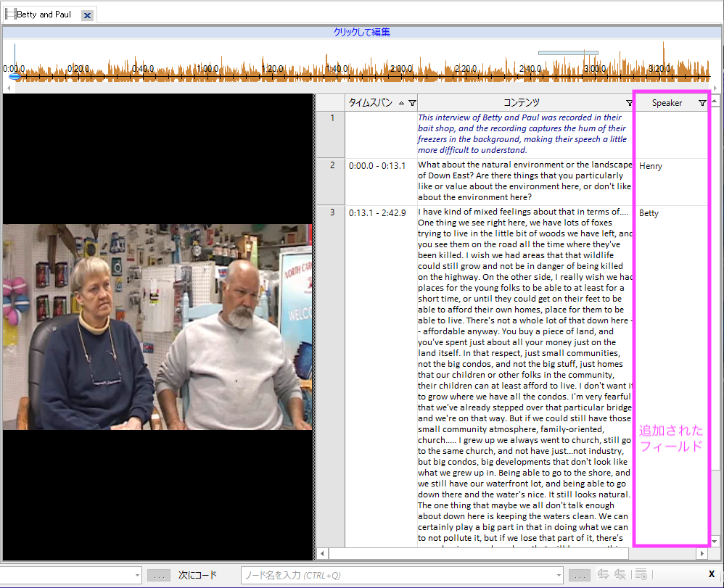Click the third coding icon before the X
724x588 pixels.
[x=641, y=575]
